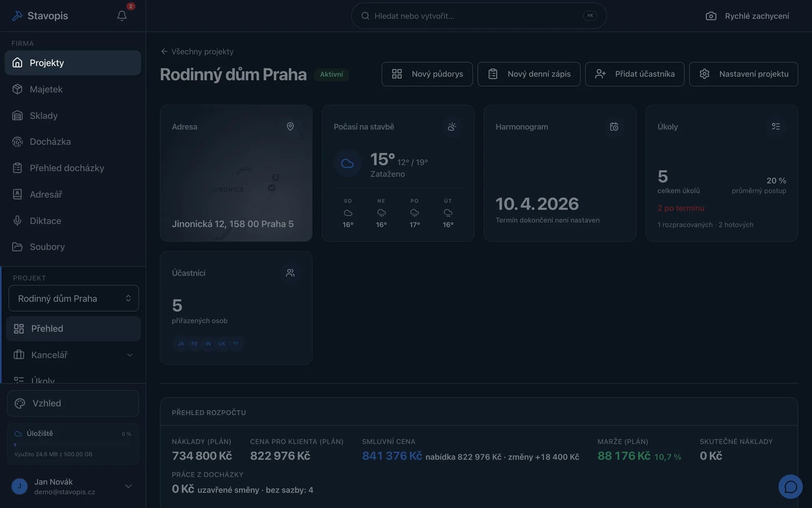Click the Aktivní status badge
Viewport: 812px width, 508px height.
point(331,74)
